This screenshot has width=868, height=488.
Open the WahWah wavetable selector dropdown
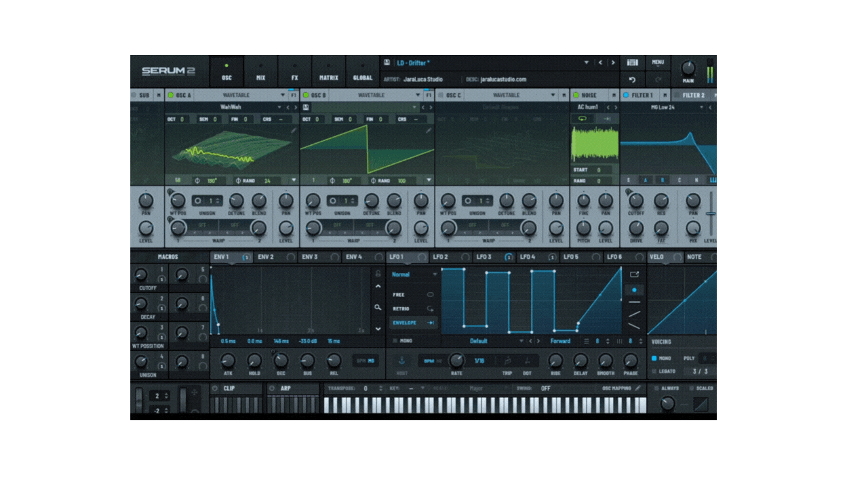279,107
